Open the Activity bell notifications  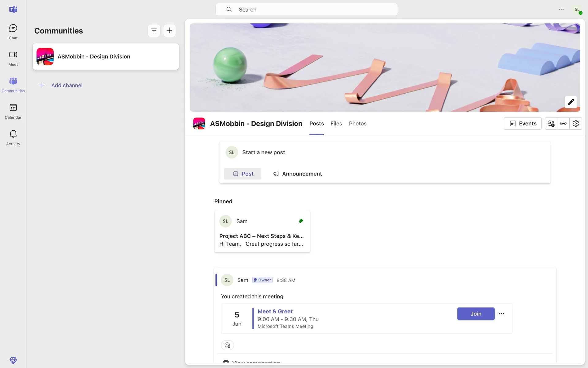coord(13,138)
